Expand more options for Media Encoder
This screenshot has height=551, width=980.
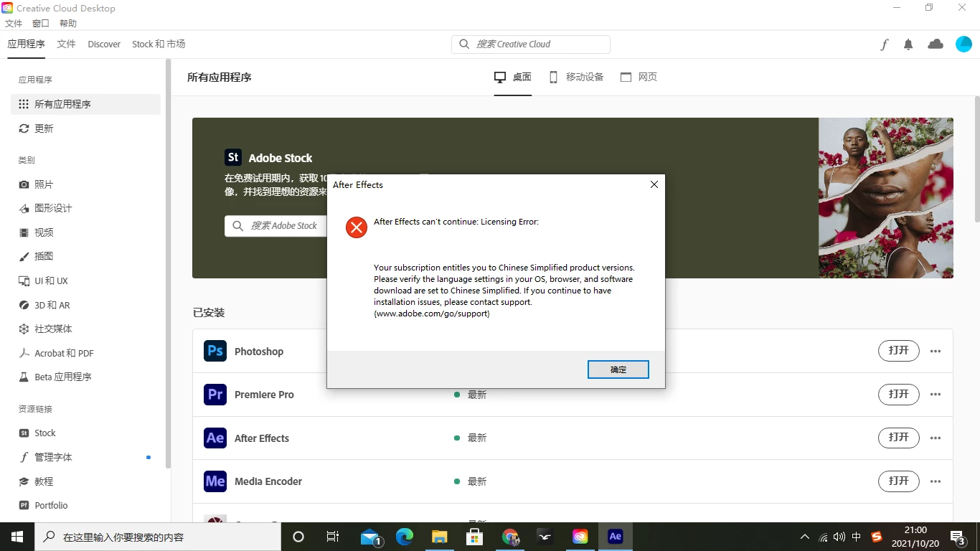pos(936,481)
